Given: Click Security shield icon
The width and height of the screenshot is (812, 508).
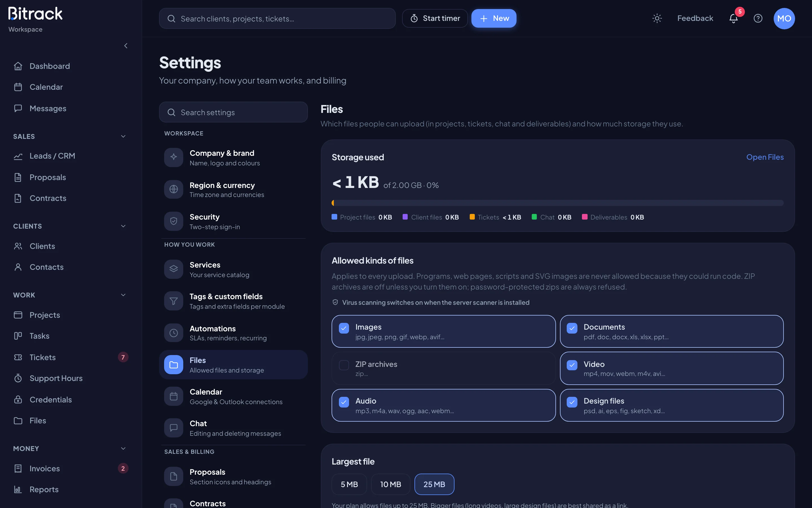Looking at the screenshot, I should click(173, 221).
